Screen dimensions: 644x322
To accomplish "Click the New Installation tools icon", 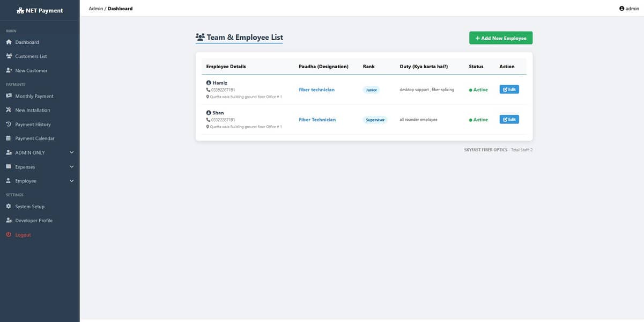I will [x=9, y=110].
